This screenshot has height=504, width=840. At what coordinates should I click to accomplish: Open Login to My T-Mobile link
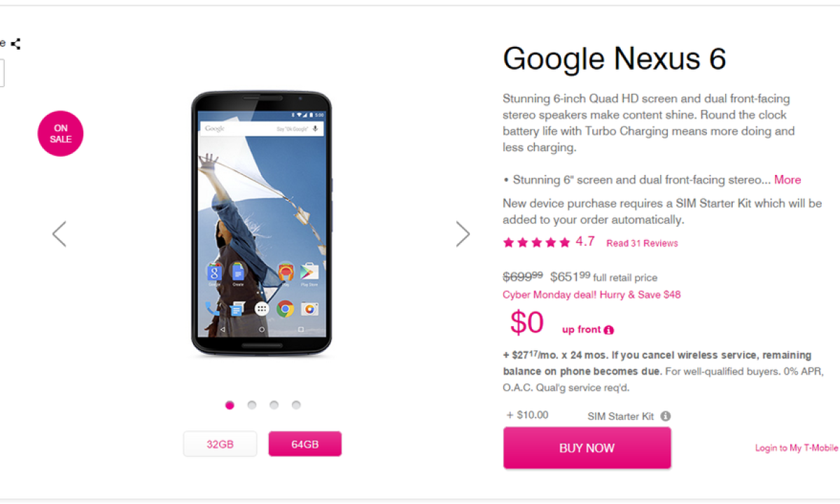[797, 448]
